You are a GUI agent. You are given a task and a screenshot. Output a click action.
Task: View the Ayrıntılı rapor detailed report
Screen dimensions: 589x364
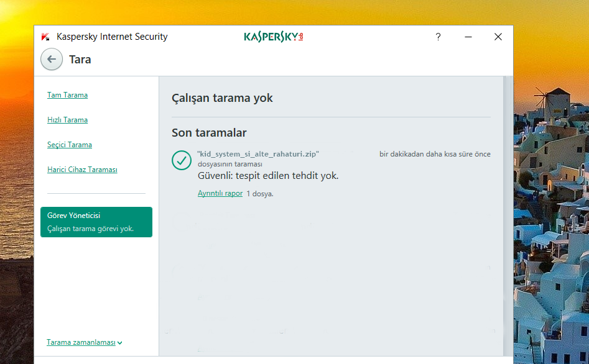click(220, 193)
